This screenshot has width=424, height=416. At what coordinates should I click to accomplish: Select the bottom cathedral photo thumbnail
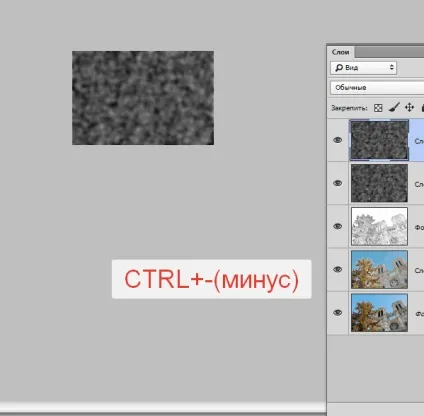click(379, 313)
